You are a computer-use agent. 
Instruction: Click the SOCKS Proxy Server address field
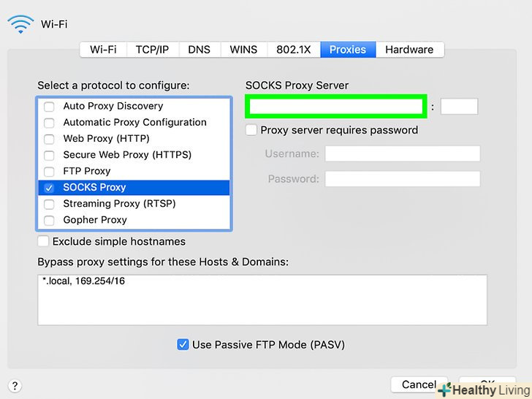(336, 107)
